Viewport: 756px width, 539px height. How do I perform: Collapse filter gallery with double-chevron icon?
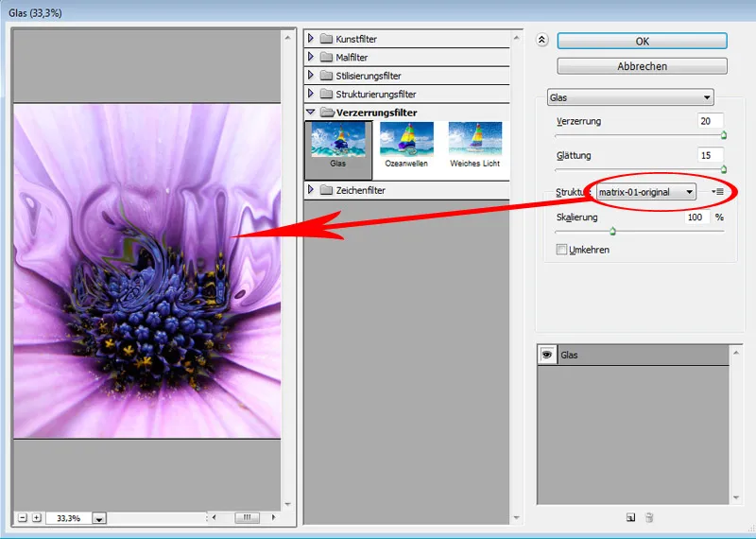click(x=541, y=40)
